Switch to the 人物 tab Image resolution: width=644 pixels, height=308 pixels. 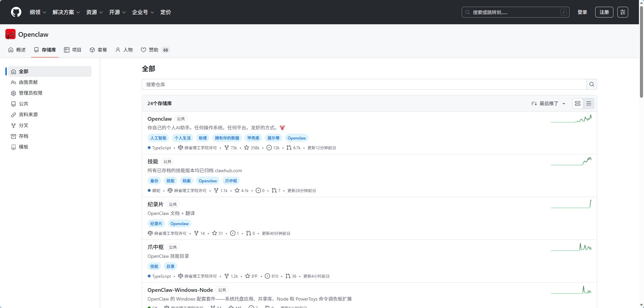124,50
